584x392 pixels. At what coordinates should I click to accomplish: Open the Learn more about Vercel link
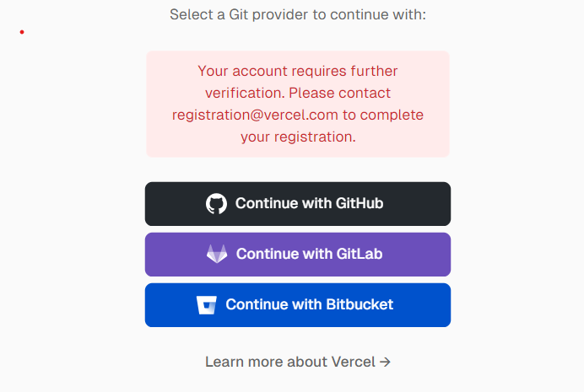[x=298, y=362]
